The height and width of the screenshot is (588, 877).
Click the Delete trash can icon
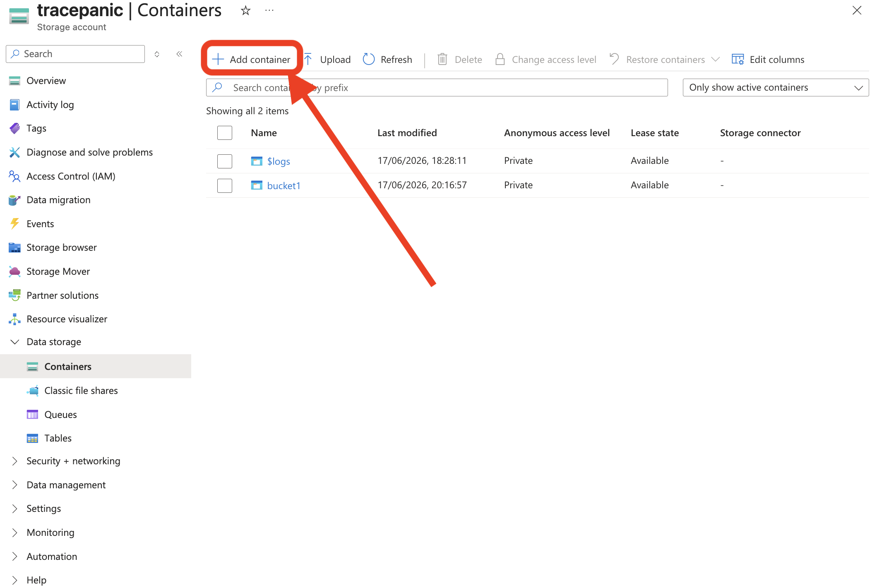tap(442, 60)
